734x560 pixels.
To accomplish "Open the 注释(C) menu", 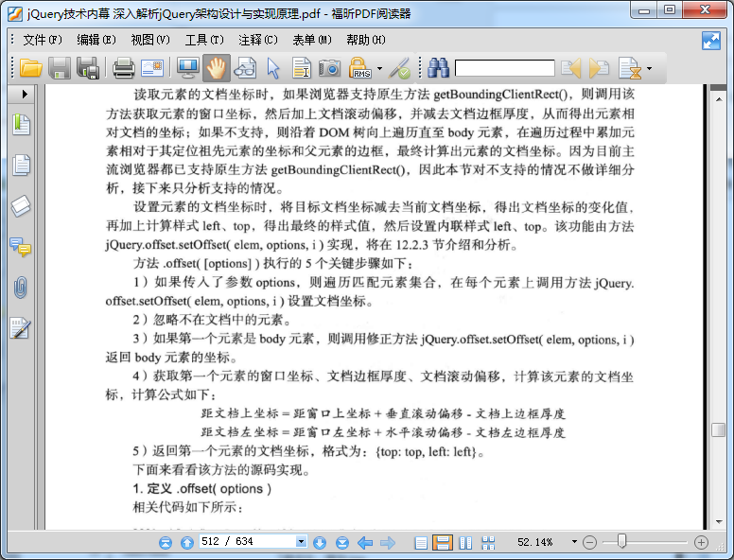I will coord(258,41).
